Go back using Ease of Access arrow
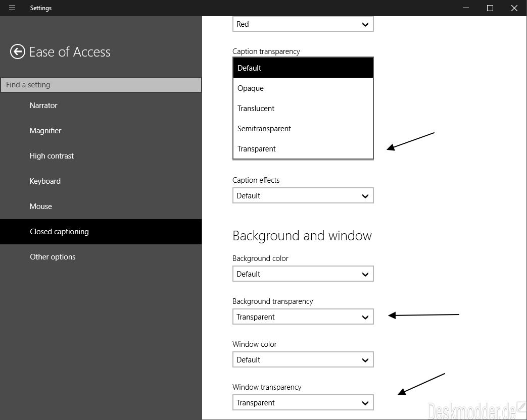This screenshot has width=527, height=420. pos(18,51)
